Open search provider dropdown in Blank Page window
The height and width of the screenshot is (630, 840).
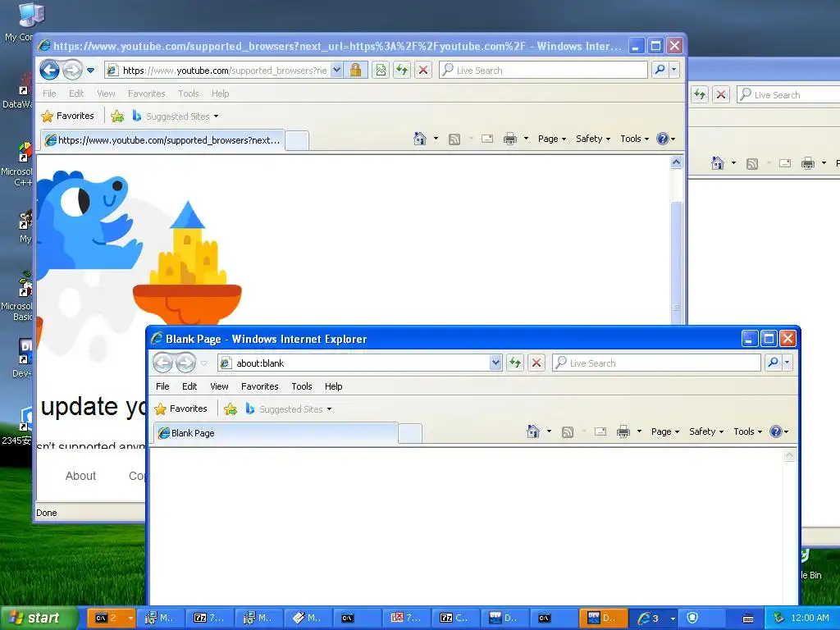point(787,363)
